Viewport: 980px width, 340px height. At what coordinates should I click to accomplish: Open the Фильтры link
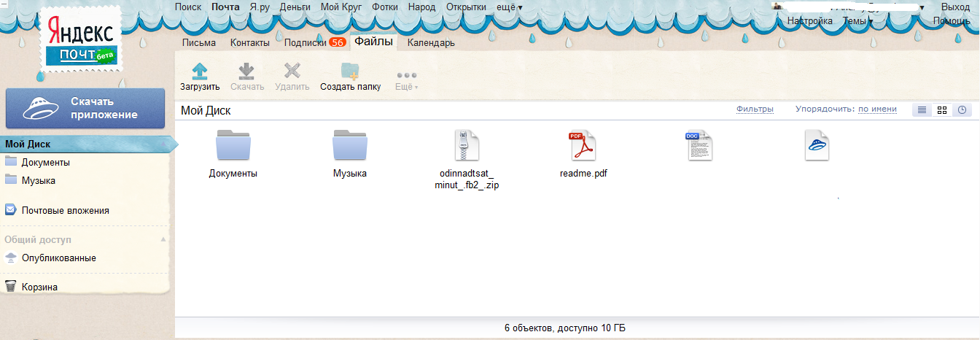tap(755, 109)
